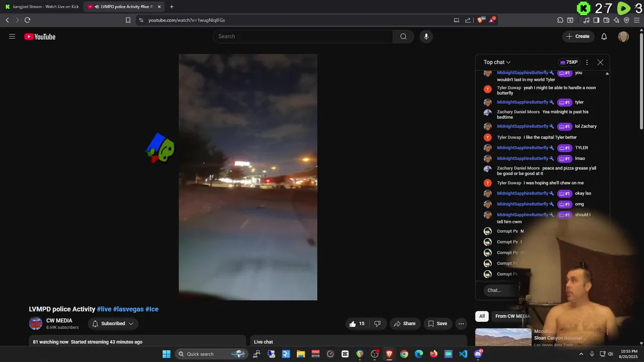Image resolution: width=644 pixels, height=362 pixels.
Task: View site information icon before URL
Action: tap(141, 20)
